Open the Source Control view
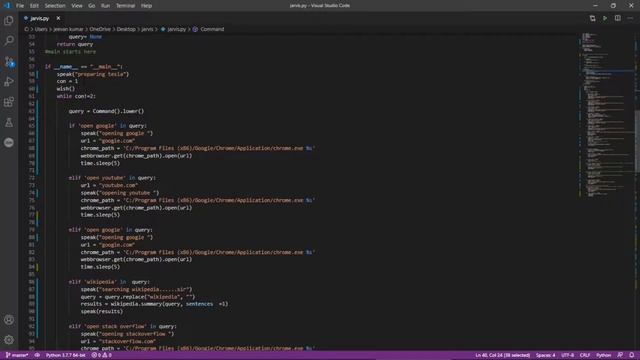Screen dimensions: 640x360 pyautogui.click(x=9, y=61)
